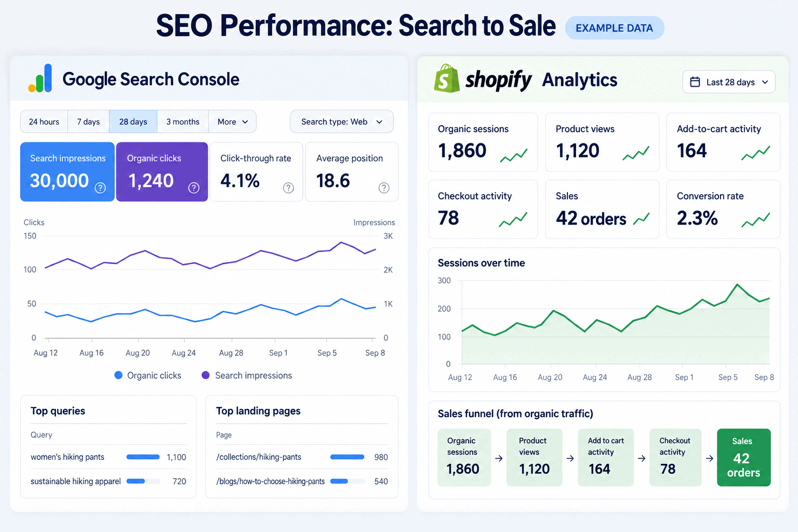
Task: Toggle Organic clicks legend dot
Action: (x=118, y=375)
